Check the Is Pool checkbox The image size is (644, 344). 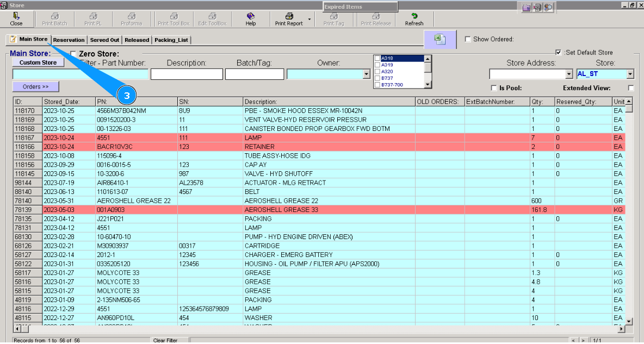[x=494, y=88]
